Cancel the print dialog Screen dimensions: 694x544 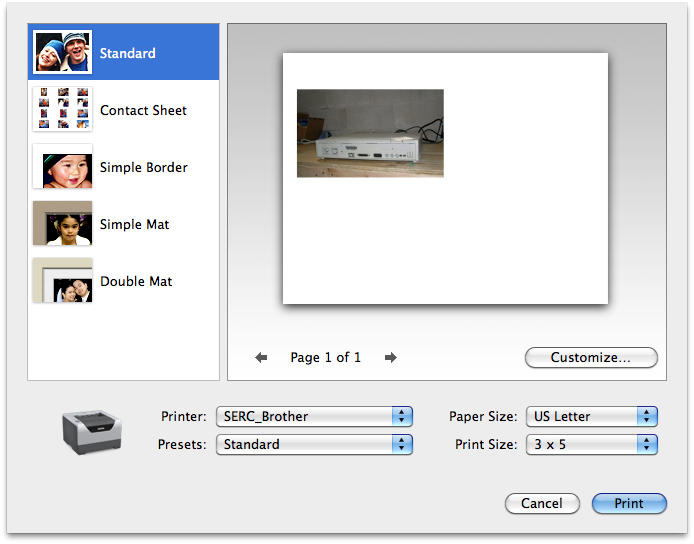542,503
